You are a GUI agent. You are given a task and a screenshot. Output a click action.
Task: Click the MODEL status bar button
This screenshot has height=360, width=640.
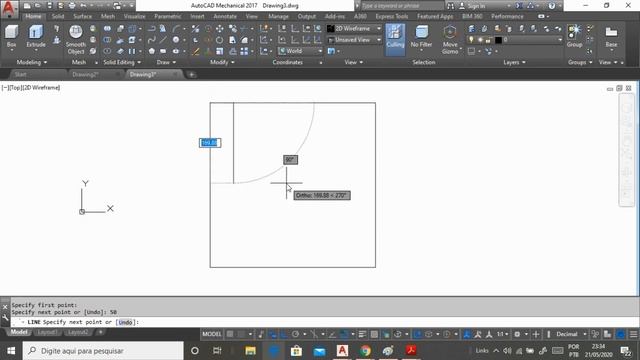tap(211, 334)
